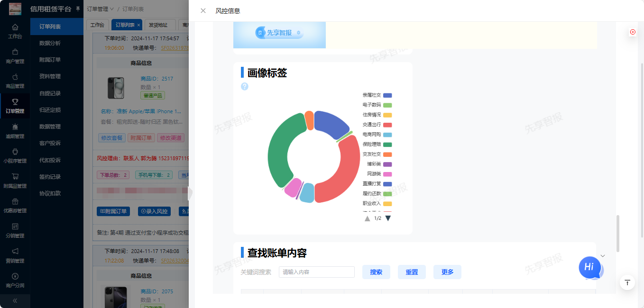Click the pin icon beside 信用租赁平台

[78, 9]
